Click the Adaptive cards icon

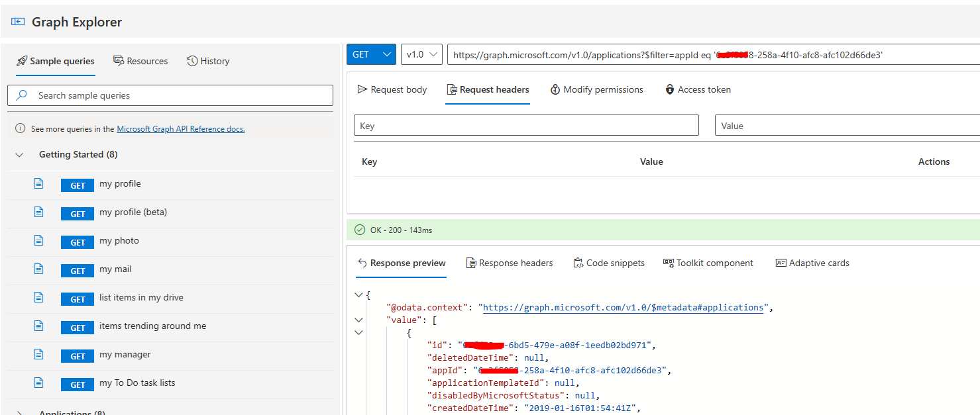pos(781,263)
